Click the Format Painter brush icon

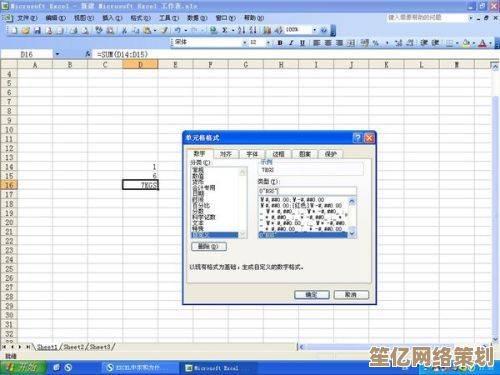(x=164, y=31)
